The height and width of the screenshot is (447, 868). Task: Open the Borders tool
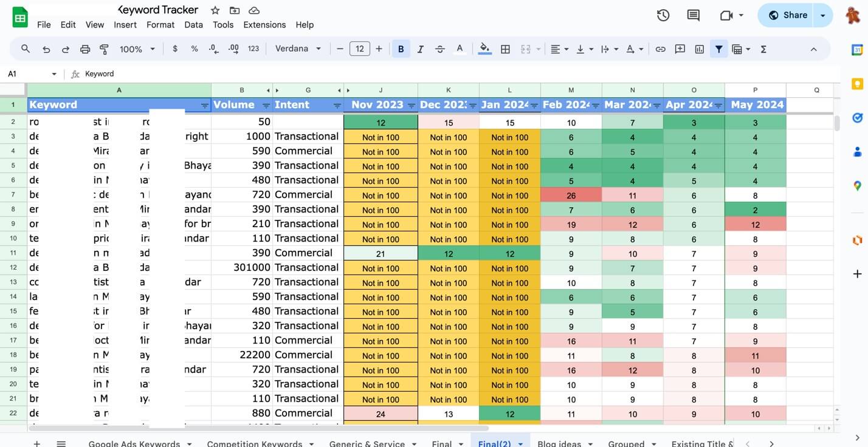pyautogui.click(x=505, y=49)
